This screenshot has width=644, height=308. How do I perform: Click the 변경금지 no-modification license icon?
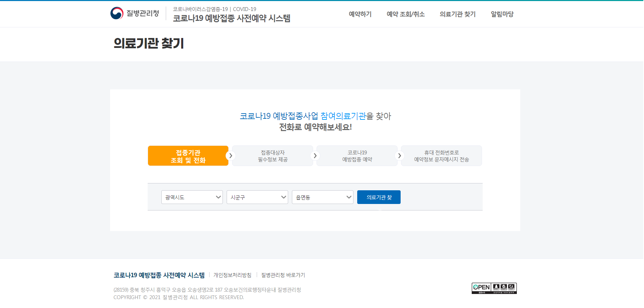(511, 287)
